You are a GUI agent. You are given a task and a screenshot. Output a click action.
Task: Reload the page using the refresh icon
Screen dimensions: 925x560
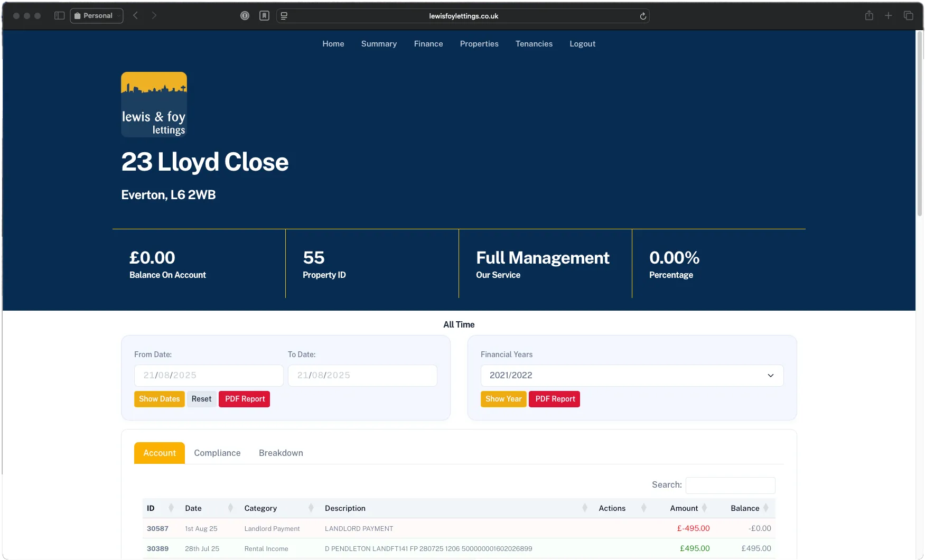[x=642, y=16]
